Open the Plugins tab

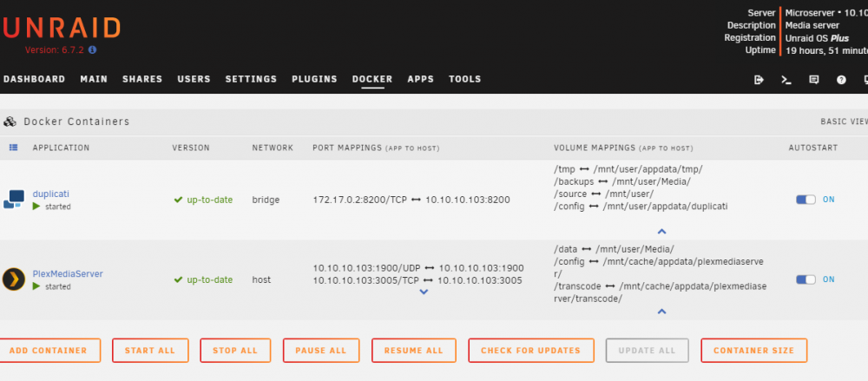point(314,79)
